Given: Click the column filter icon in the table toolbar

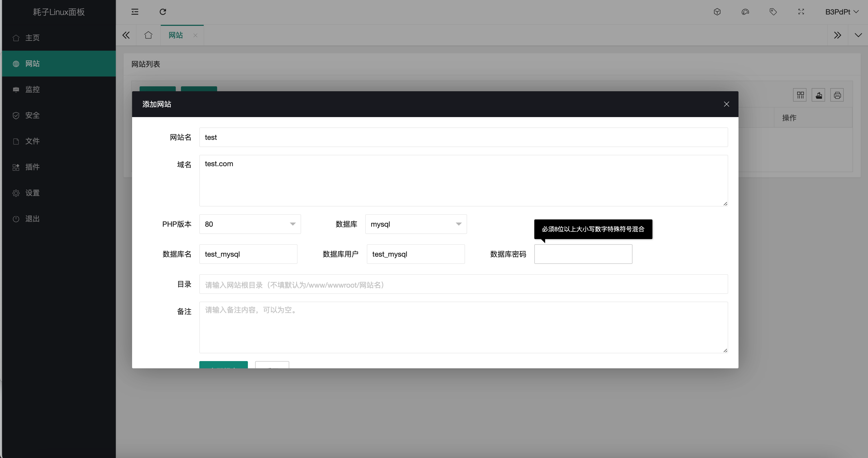Looking at the screenshot, I should coord(800,95).
